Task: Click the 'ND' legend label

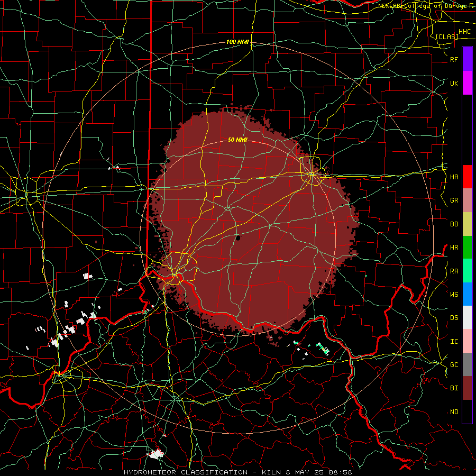Action: coord(454,412)
